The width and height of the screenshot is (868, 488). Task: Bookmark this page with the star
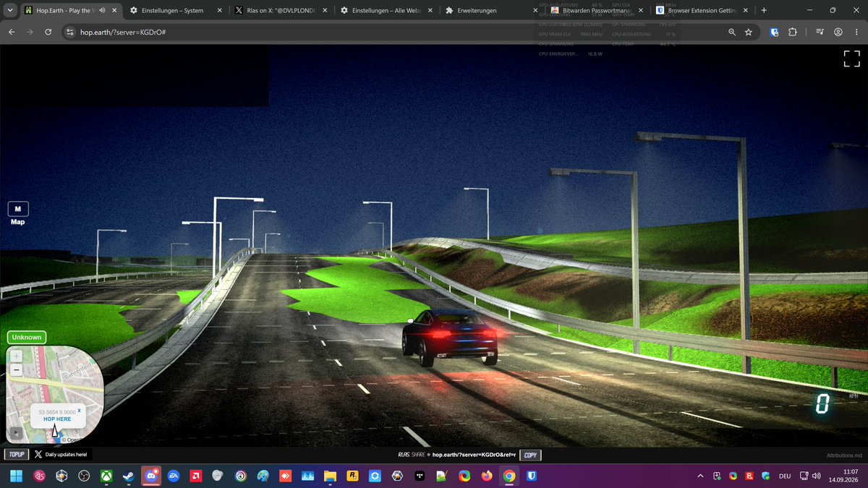(749, 33)
